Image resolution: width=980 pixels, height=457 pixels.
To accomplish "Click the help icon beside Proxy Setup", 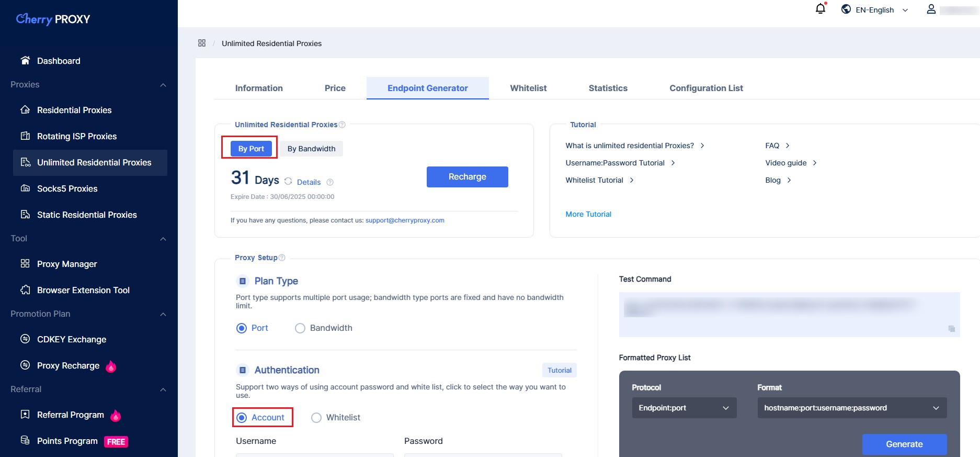I will 282,258.
